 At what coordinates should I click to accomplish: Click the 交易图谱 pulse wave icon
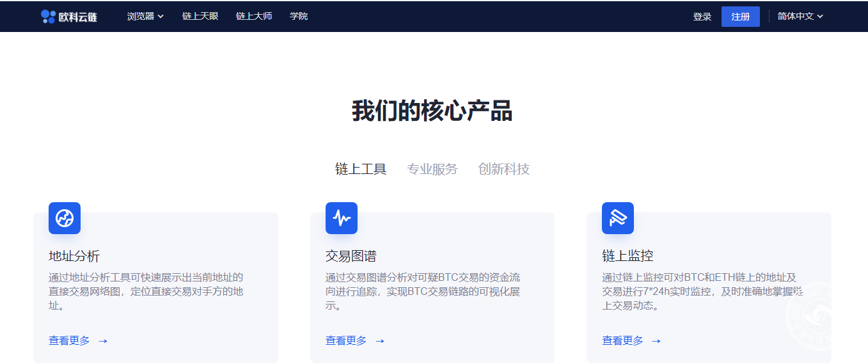[x=342, y=218]
